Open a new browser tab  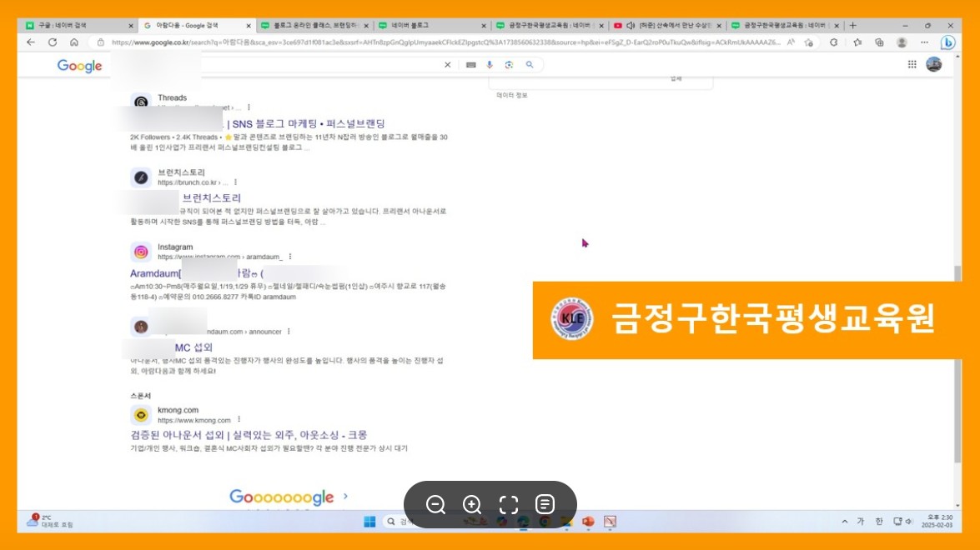pyautogui.click(x=852, y=26)
